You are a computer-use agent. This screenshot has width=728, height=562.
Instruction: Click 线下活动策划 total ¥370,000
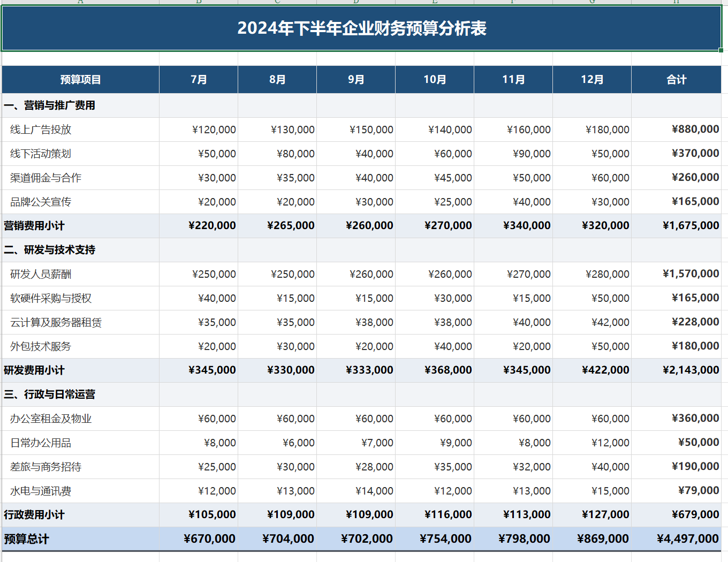676,154
